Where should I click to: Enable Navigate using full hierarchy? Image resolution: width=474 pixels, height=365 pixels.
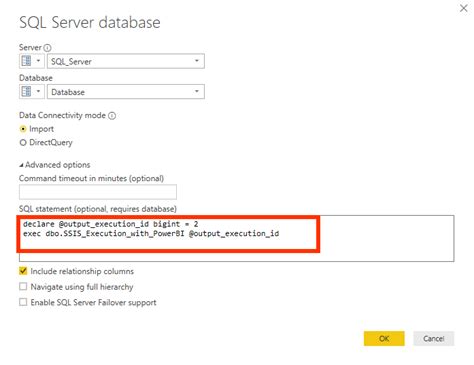tap(23, 286)
